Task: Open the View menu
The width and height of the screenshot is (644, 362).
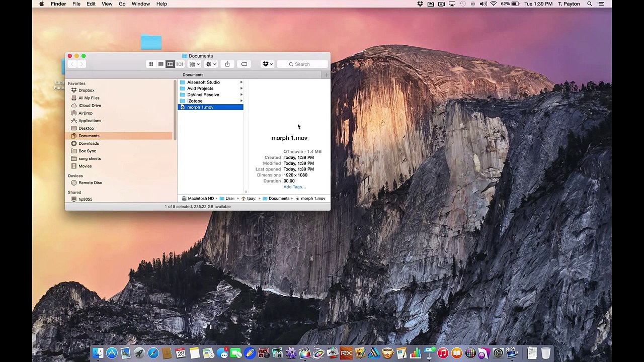Action: click(107, 4)
